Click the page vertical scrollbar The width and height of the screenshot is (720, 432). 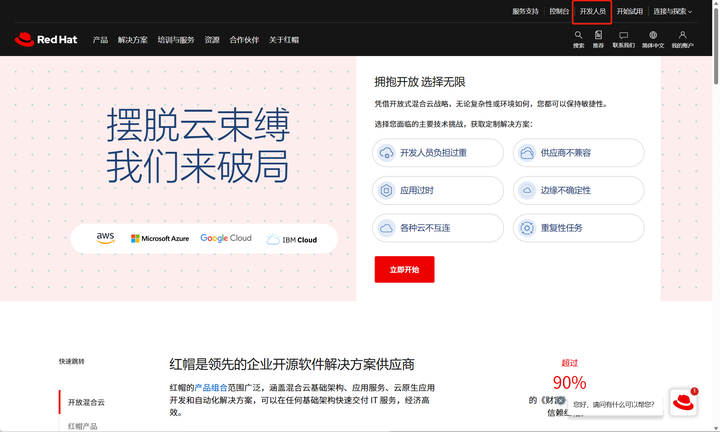716,46
